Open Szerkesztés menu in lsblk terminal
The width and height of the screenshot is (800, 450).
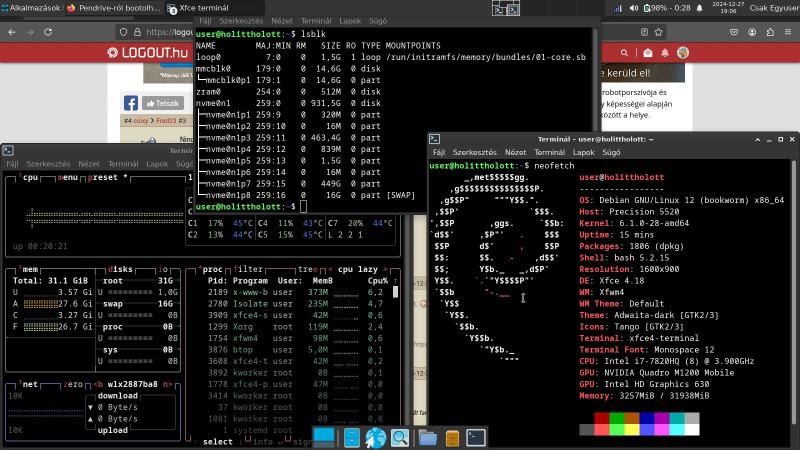point(241,21)
